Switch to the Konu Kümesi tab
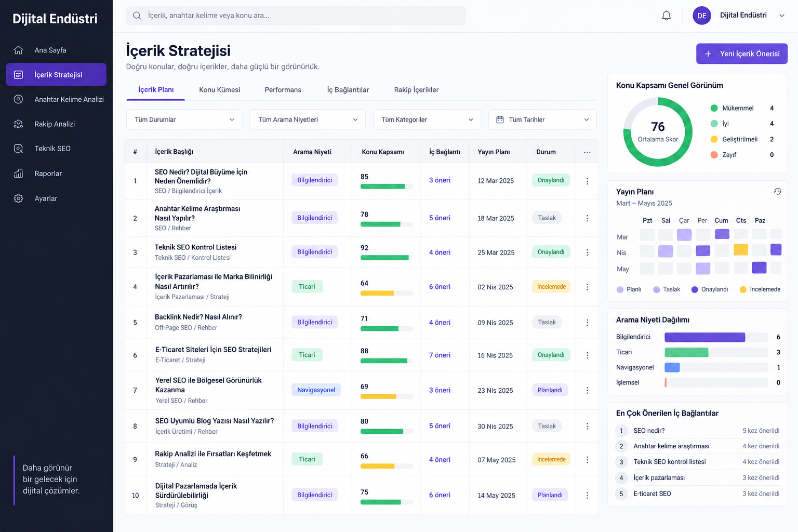The height and width of the screenshot is (532, 798). pos(220,90)
